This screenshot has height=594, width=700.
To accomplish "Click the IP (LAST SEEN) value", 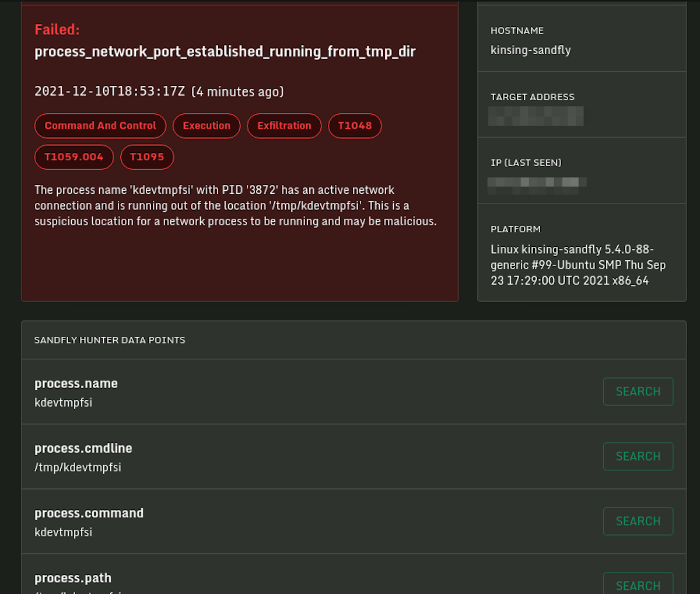I will (537, 182).
